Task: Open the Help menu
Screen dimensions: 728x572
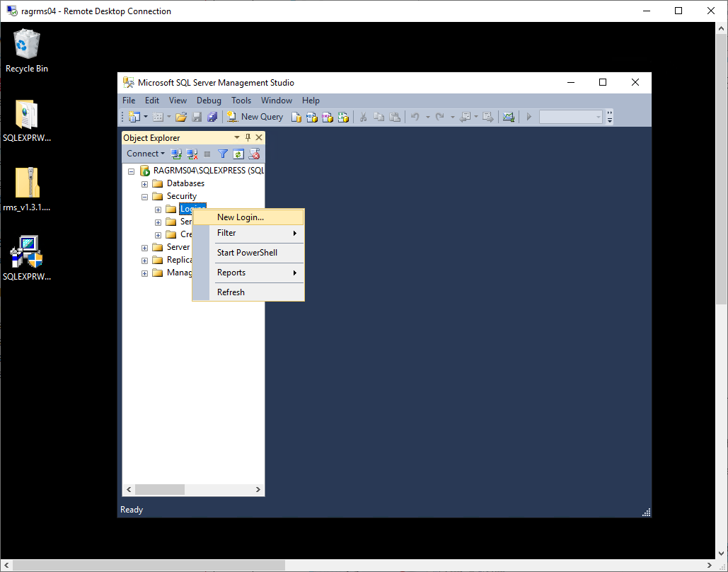Action: [311, 101]
